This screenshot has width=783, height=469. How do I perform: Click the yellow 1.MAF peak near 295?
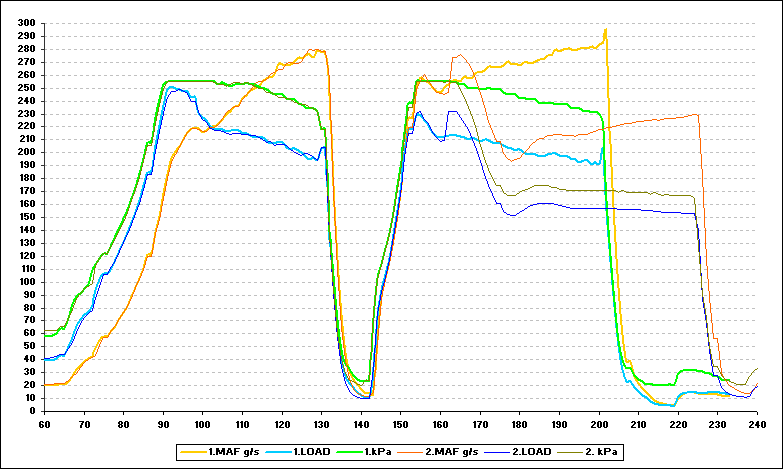pyautogui.click(x=605, y=30)
